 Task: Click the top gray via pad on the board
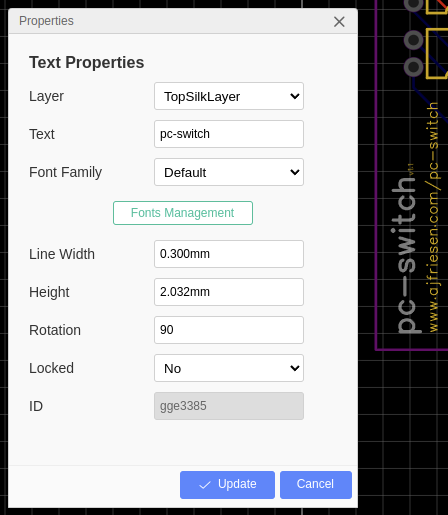413,5
